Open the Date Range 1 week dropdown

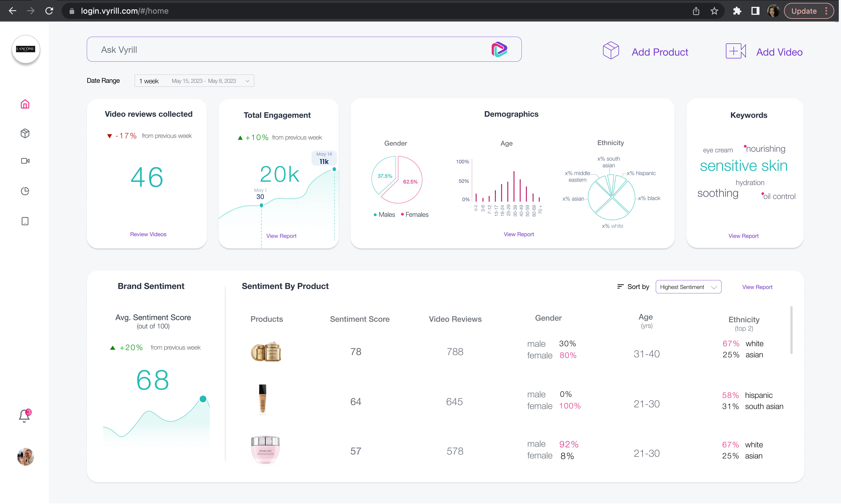[194, 81]
